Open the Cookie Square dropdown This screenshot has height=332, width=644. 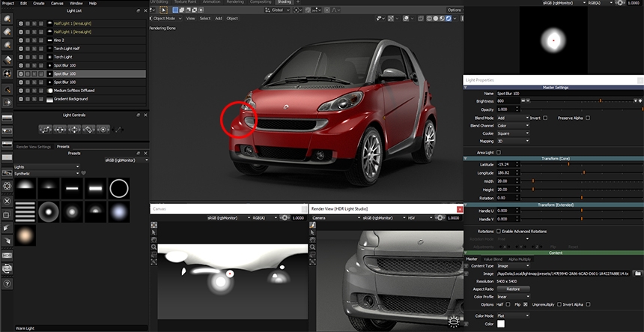[512, 133]
